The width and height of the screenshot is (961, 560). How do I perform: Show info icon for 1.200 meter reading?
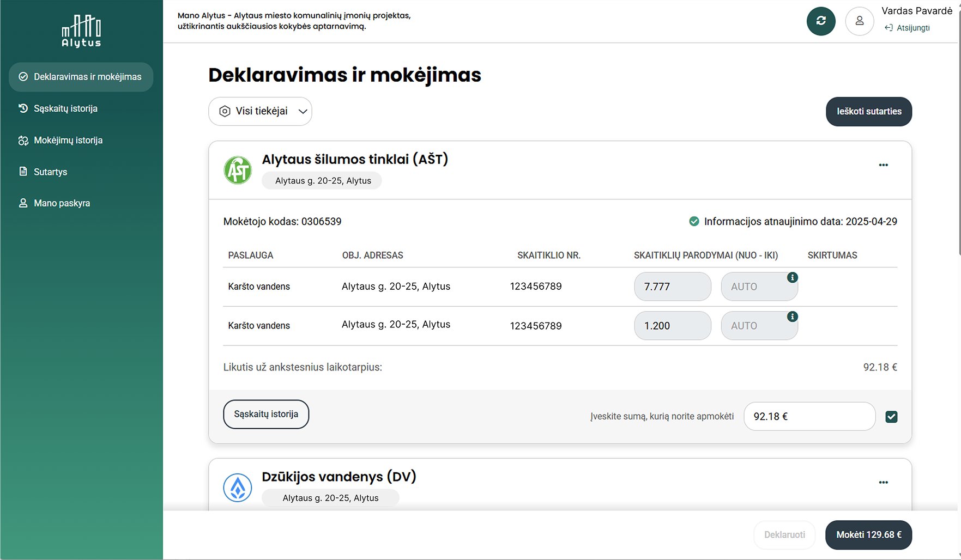pyautogui.click(x=793, y=316)
